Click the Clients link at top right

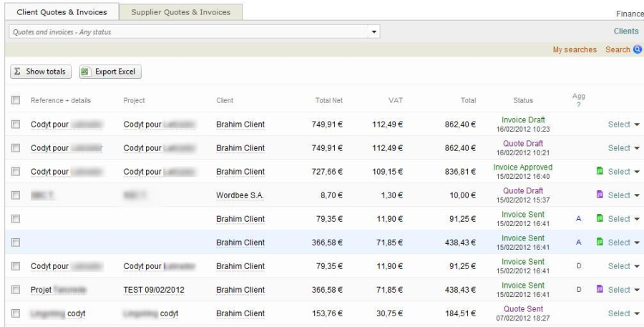tap(625, 31)
